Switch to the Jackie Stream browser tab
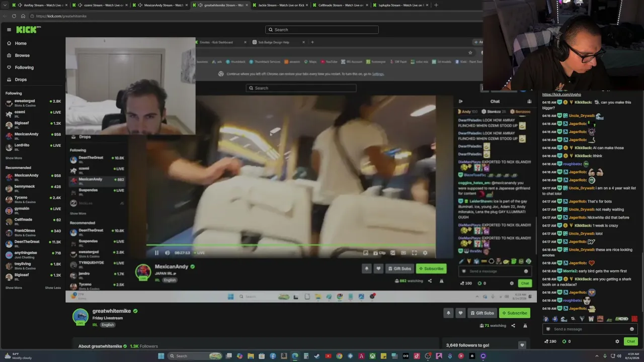The image size is (644, 362). [x=281, y=5]
